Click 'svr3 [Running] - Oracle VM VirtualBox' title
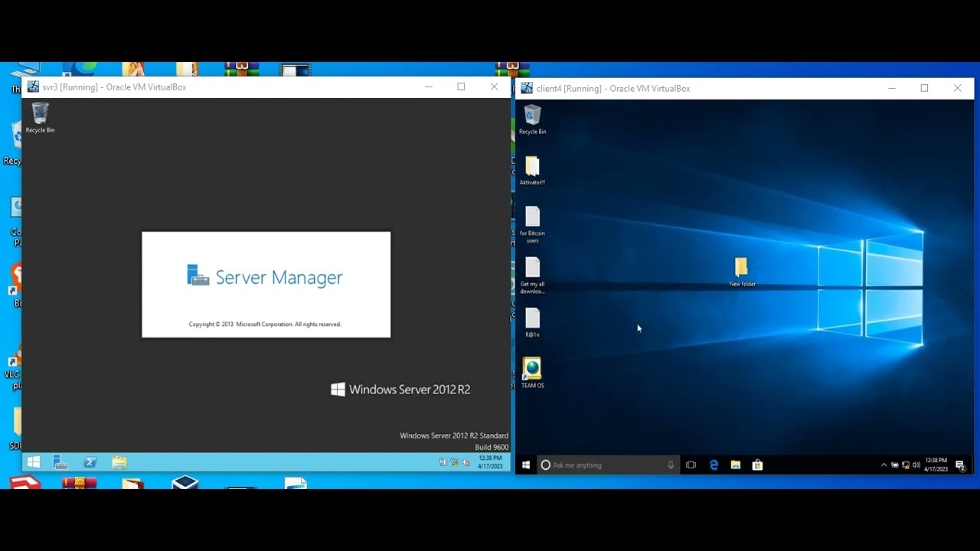Image resolution: width=980 pixels, height=551 pixels. 115,87
